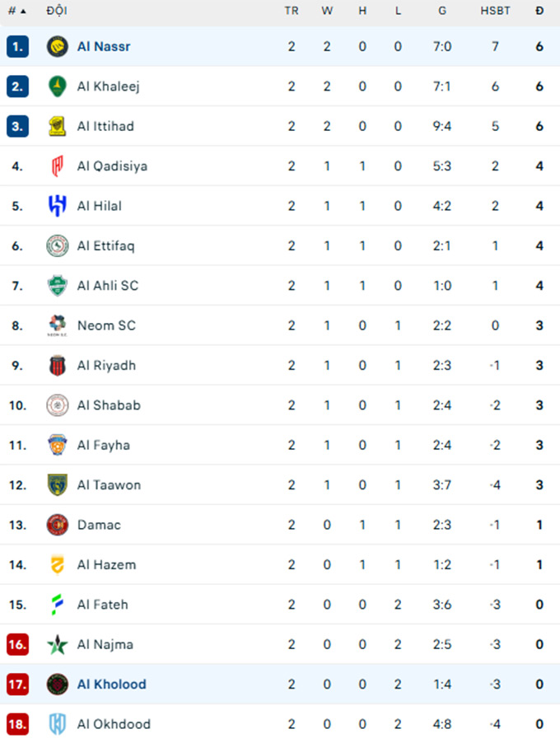Click the blue rank 1 badge
This screenshot has height=743, width=560.
pyautogui.click(x=18, y=47)
